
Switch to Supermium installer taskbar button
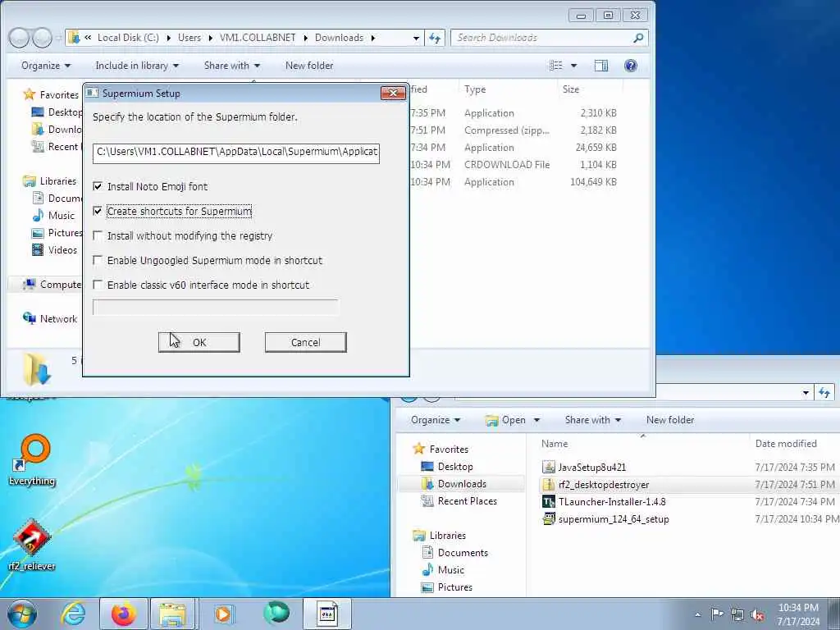pos(326,614)
